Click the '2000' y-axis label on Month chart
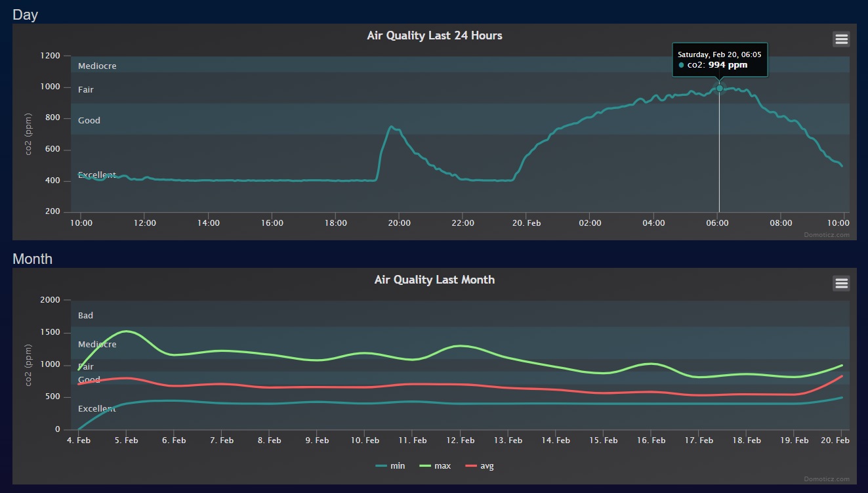The height and width of the screenshot is (493, 868). click(x=51, y=300)
